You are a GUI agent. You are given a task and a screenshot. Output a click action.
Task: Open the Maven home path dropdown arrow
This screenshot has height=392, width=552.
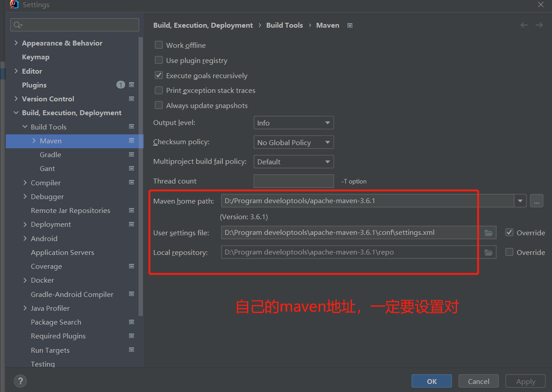click(520, 201)
